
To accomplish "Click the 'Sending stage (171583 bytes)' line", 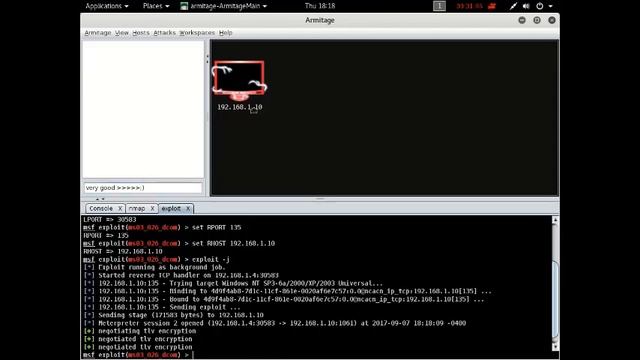I will 173,315.
